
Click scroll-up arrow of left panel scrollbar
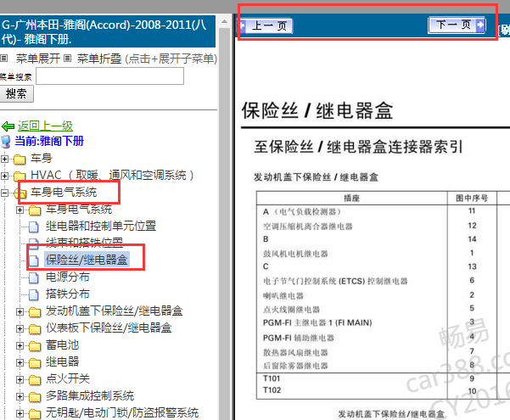(224, 21)
